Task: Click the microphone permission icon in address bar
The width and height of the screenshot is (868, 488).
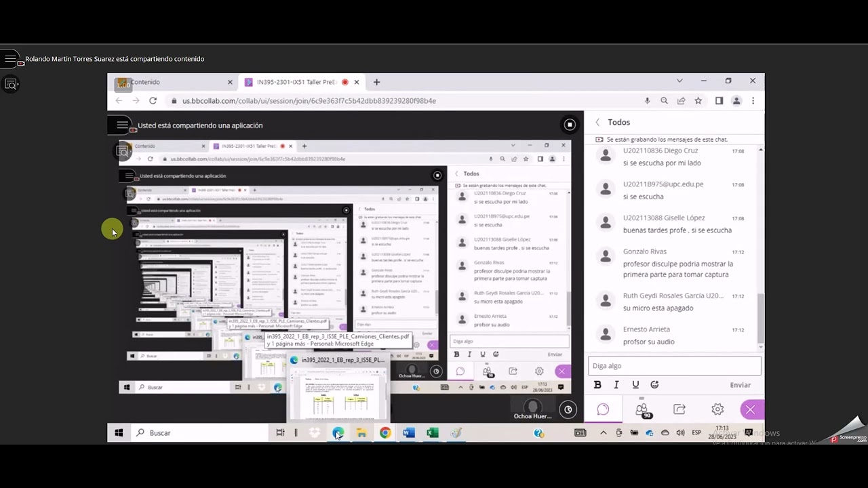Action: click(x=647, y=100)
